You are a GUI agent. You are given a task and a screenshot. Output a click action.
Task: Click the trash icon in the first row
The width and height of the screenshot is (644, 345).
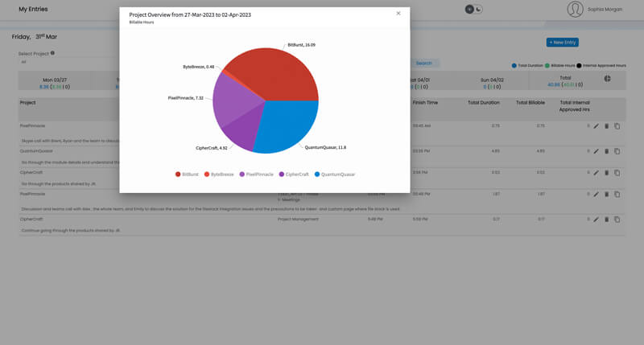click(606, 126)
